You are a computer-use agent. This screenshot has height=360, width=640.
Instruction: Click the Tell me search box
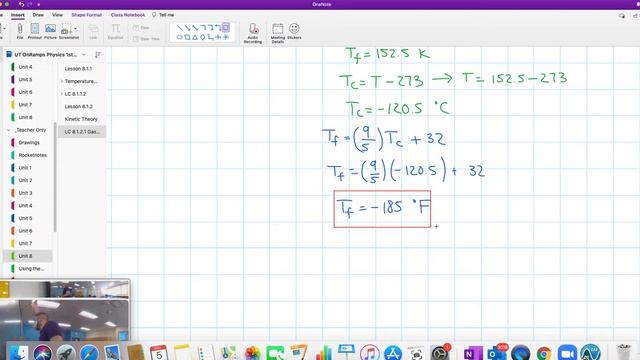pos(163,15)
